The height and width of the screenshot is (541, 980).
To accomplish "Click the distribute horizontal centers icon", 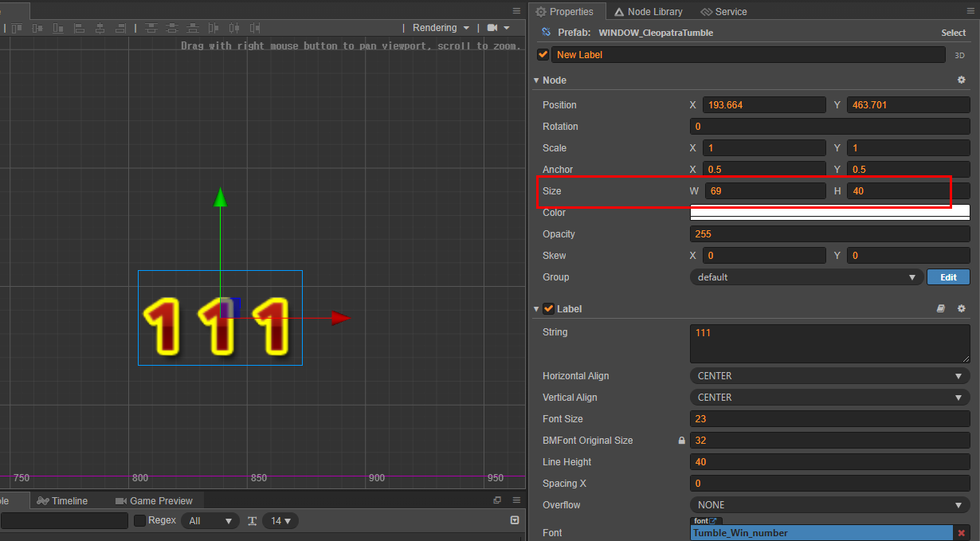I will (234, 28).
